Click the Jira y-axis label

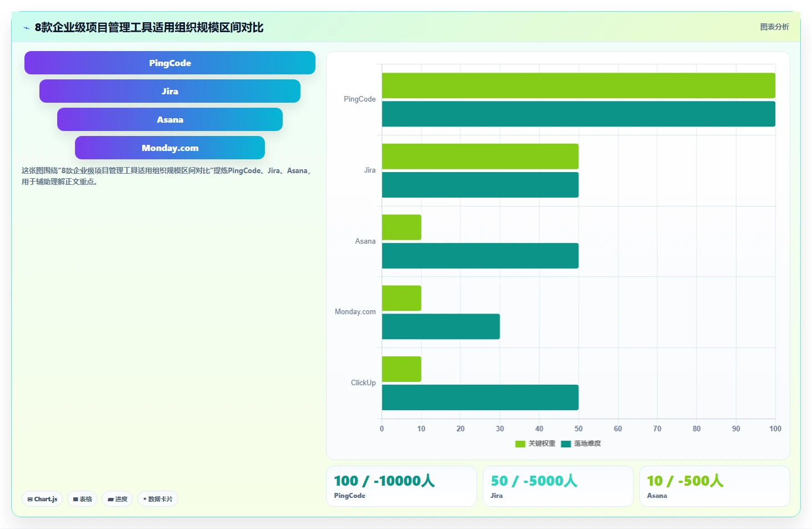tap(370, 170)
